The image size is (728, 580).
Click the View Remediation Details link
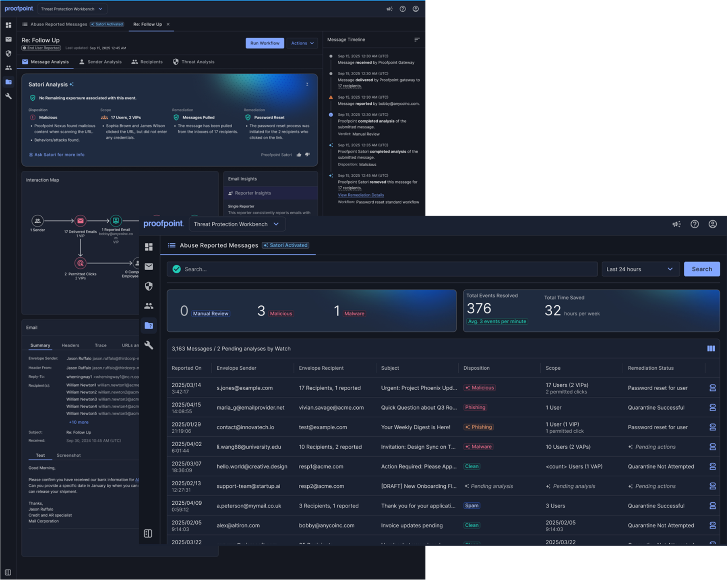[x=361, y=195]
